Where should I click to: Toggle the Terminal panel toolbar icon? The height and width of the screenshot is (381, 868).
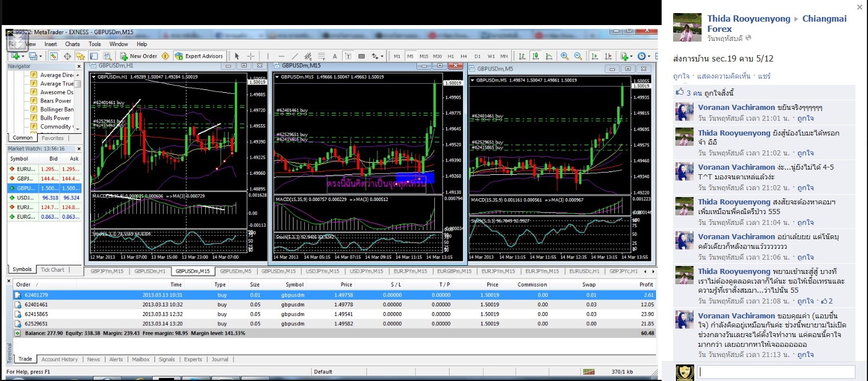click(x=93, y=56)
